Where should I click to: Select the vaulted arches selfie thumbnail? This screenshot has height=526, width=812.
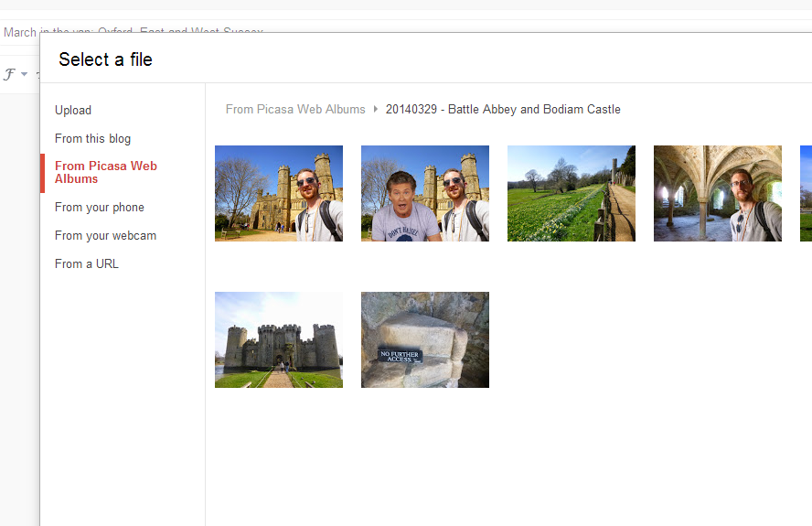(718, 193)
